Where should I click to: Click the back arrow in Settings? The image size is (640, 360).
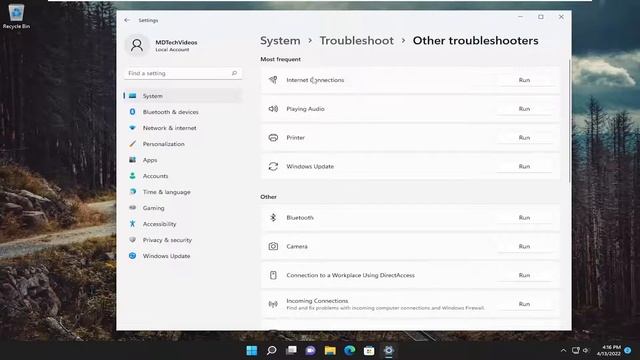(x=127, y=20)
